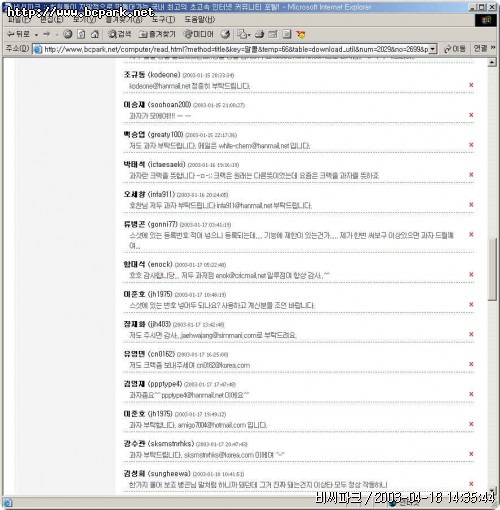Click the sksmstnrhks@korea.com comment text
The image size is (500, 510).
pyautogui.click(x=207, y=455)
